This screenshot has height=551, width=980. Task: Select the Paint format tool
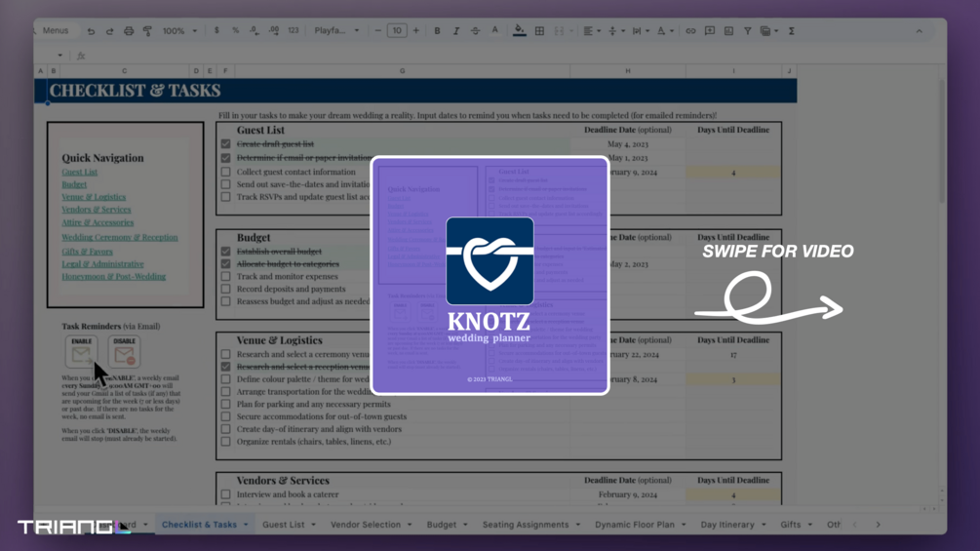pos(147,30)
